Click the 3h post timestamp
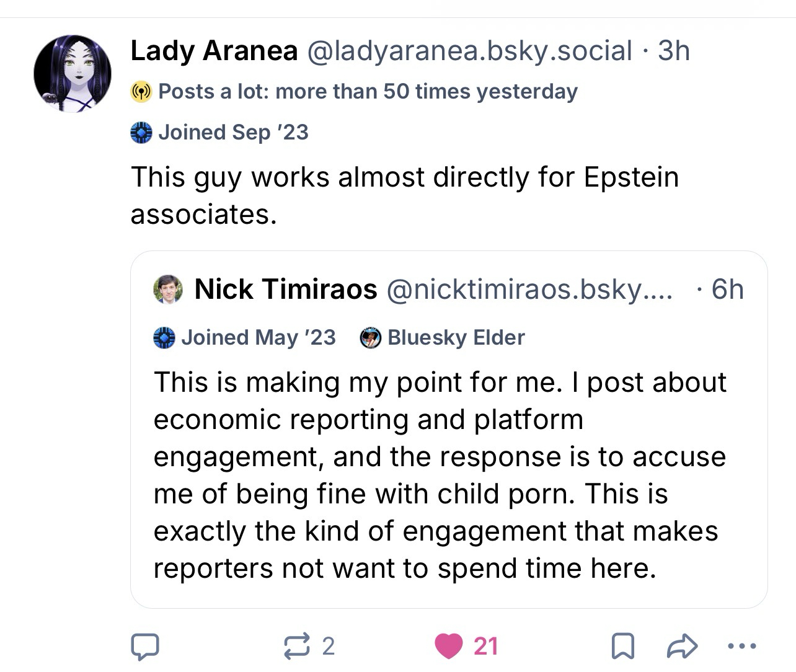The image size is (796, 672). click(673, 51)
